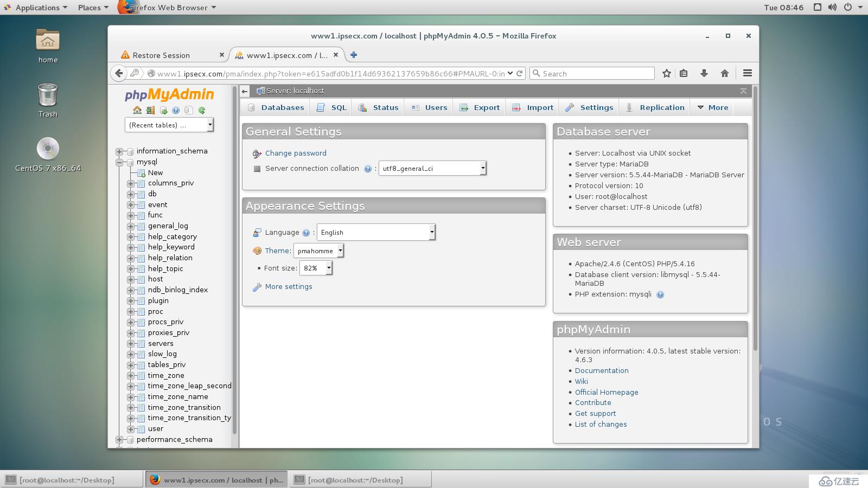The height and width of the screenshot is (488, 868).
Task: Click the Contribute link
Action: click(593, 403)
